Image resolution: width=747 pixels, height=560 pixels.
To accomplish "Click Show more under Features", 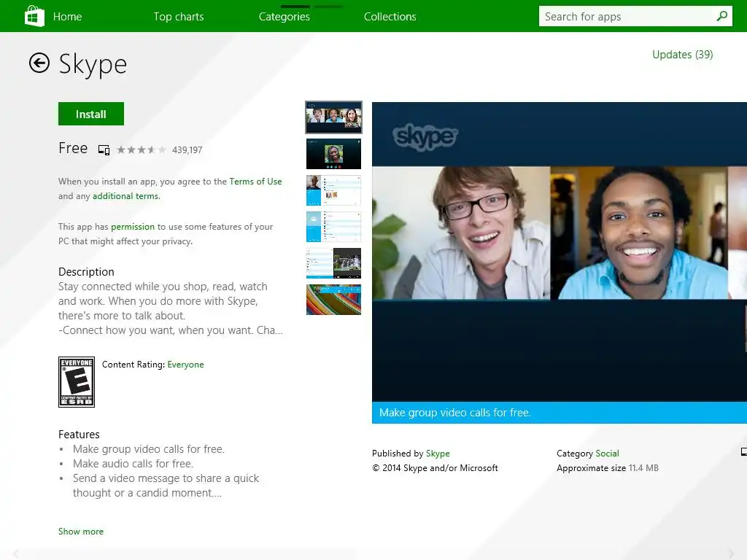I will click(81, 532).
